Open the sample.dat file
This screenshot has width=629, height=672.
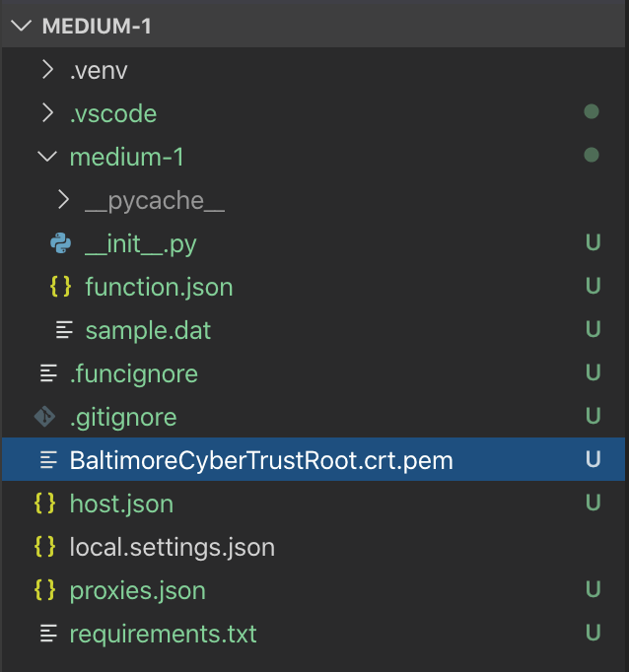pyautogui.click(x=148, y=330)
